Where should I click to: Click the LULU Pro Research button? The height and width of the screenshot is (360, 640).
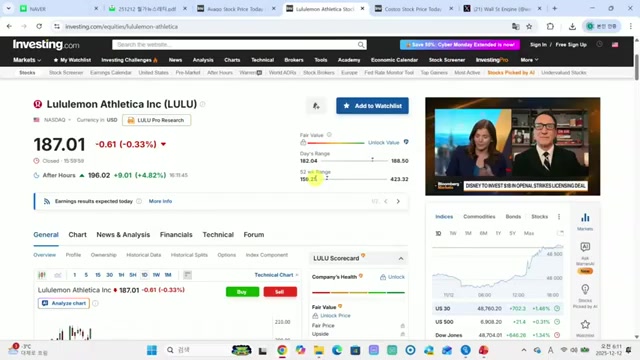point(156,120)
